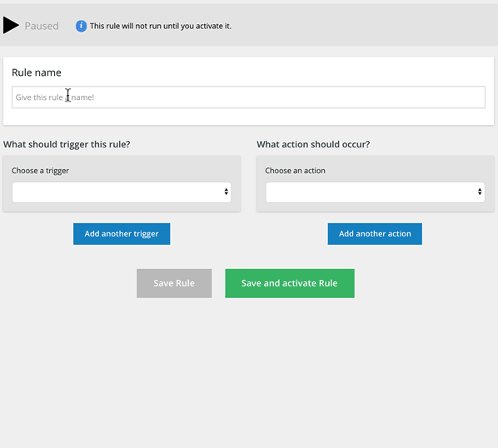This screenshot has height=448, width=498.
Task: Click 'What action should occur?' heading
Action: click(313, 144)
